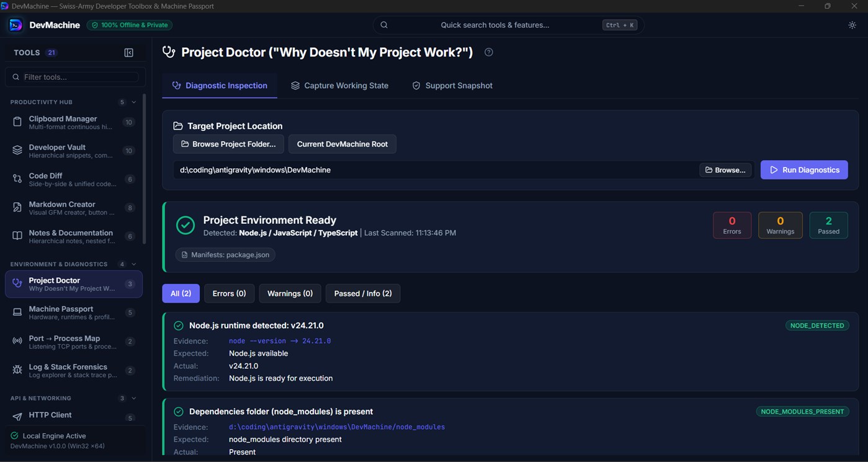868x462 pixels.
Task: Click the Filter tools search field
Action: (x=75, y=77)
